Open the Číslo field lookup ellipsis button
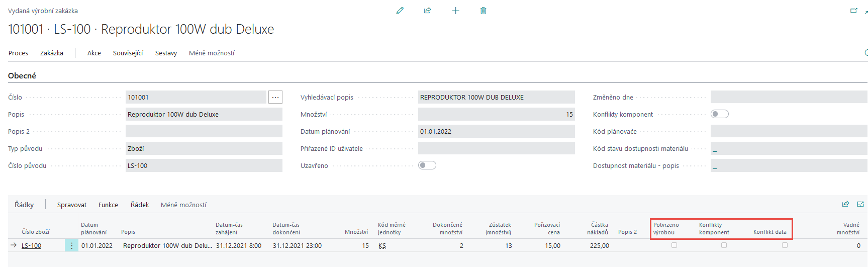The image size is (868, 267). pos(275,97)
